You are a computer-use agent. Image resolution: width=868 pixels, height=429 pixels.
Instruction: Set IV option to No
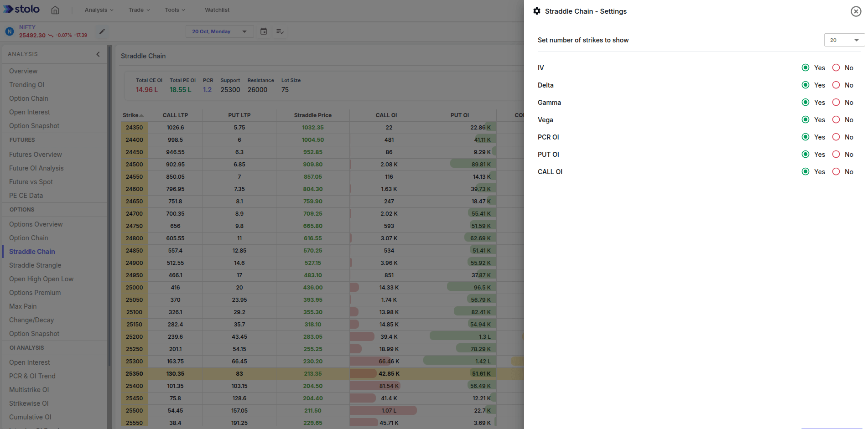(x=836, y=68)
